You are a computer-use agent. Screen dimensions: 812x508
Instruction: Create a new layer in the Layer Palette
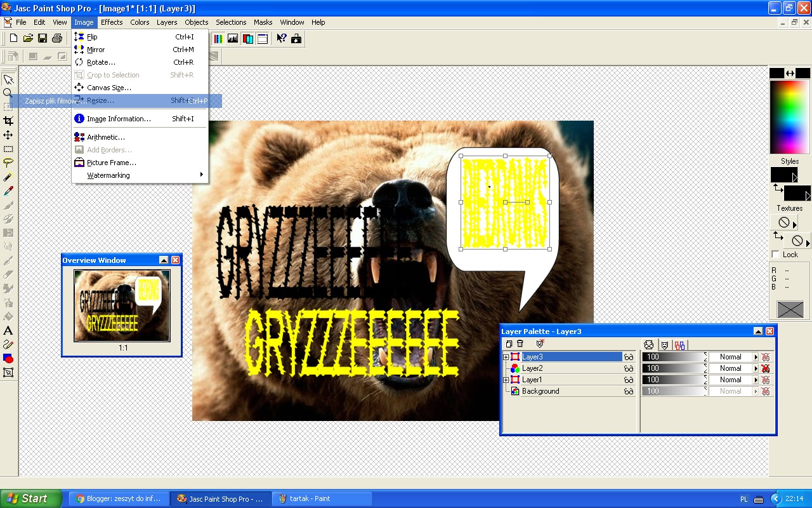coord(508,343)
